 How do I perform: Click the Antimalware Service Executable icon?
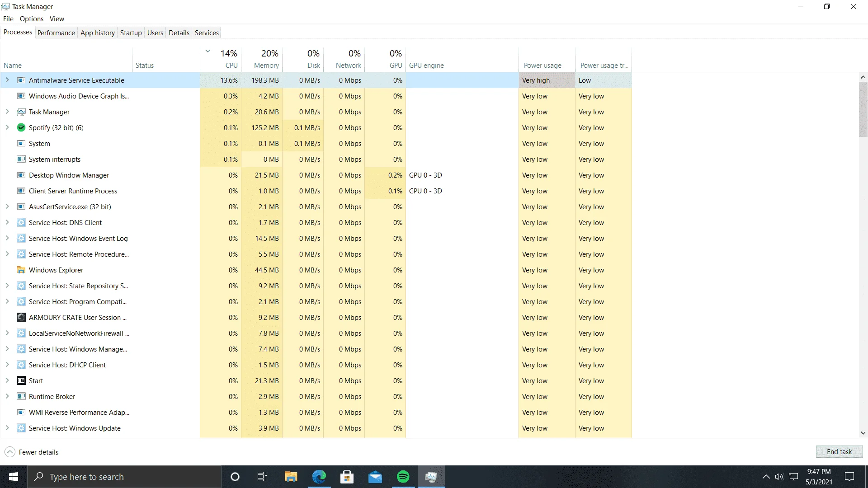(21, 80)
